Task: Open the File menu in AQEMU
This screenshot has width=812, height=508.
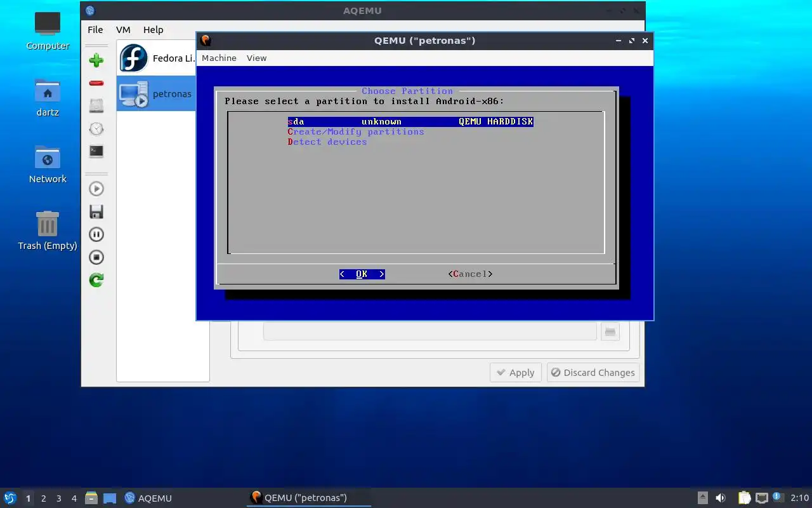Action: [x=95, y=29]
